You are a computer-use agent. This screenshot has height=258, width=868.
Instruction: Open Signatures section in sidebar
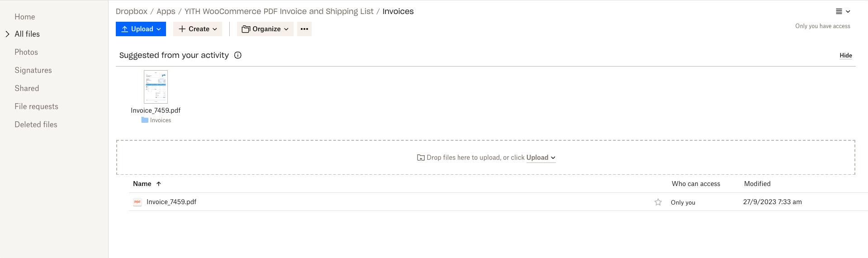click(x=33, y=70)
